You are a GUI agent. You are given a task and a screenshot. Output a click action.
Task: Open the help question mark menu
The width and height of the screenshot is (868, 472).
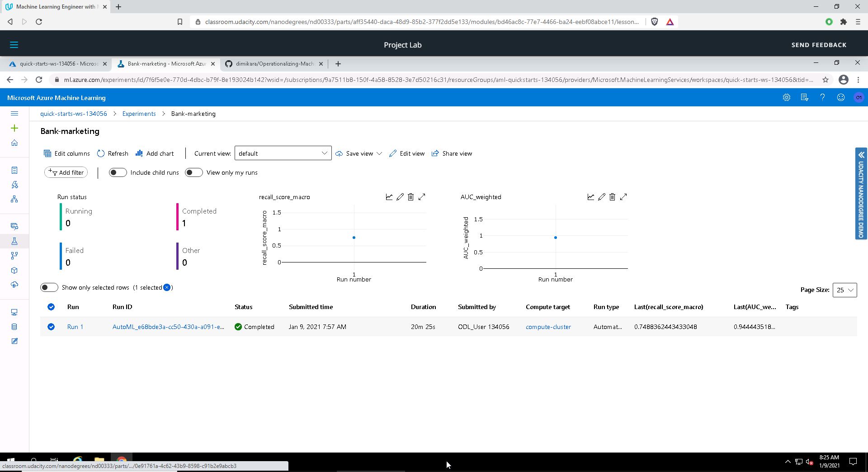[x=822, y=98]
